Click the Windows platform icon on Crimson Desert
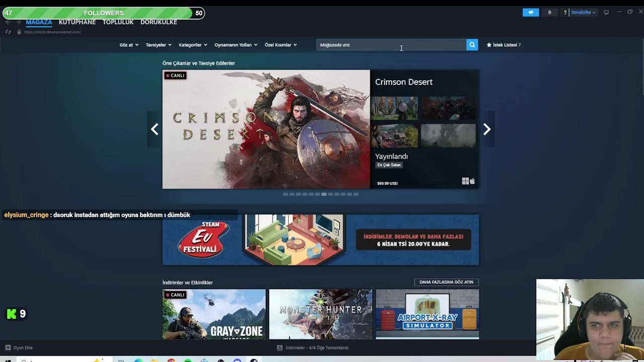 pos(465,181)
